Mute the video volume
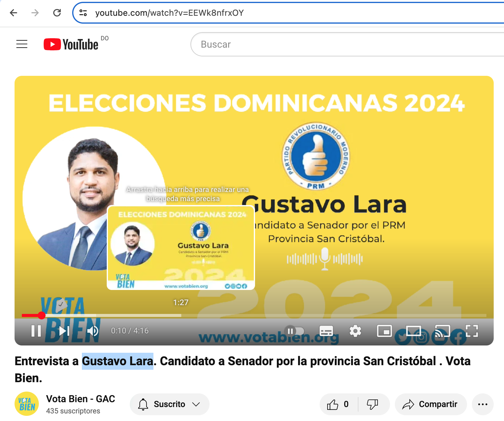 [92, 331]
